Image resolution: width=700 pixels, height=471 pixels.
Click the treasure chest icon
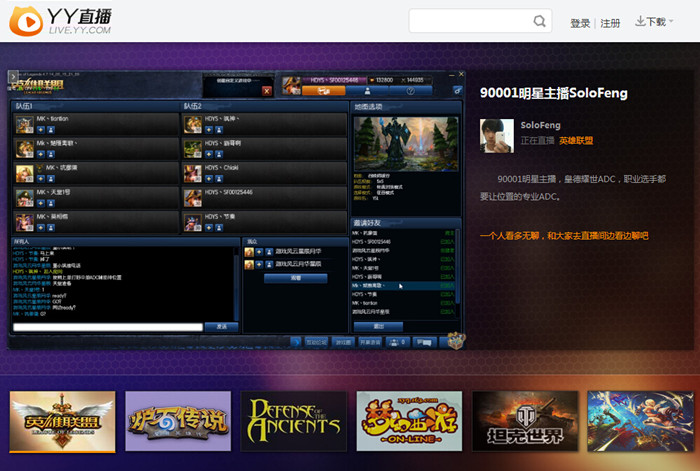tap(455, 341)
